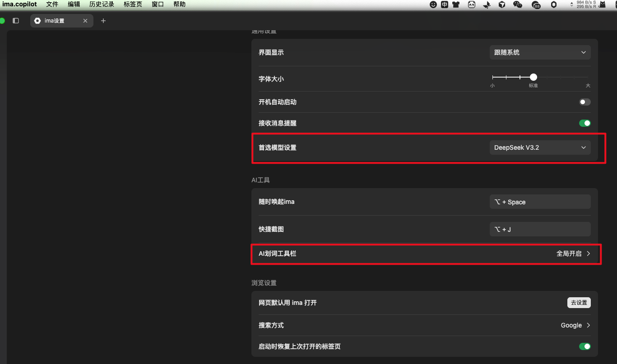Click the t-shirt icon in menu bar

tap(456, 5)
